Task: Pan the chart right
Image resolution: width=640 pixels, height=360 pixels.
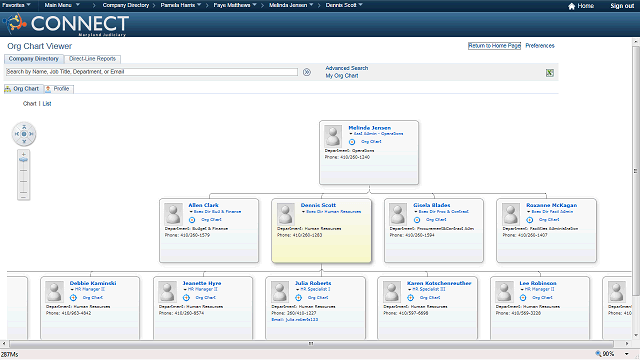Action: click(31, 134)
